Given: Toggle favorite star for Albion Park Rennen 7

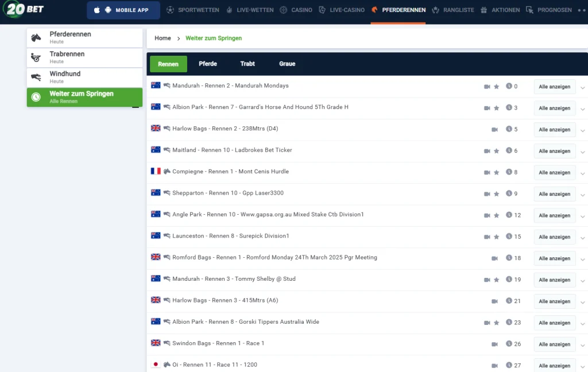Looking at the screenshot, I should pos(497,108).
